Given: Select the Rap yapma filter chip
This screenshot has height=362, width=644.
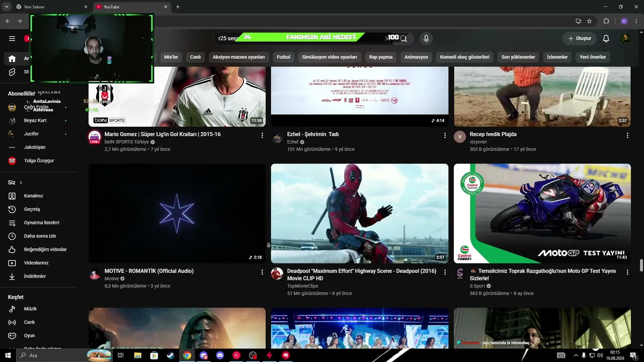Looking at the screenshot, I should pyautogui.click(x=381, y=57).
